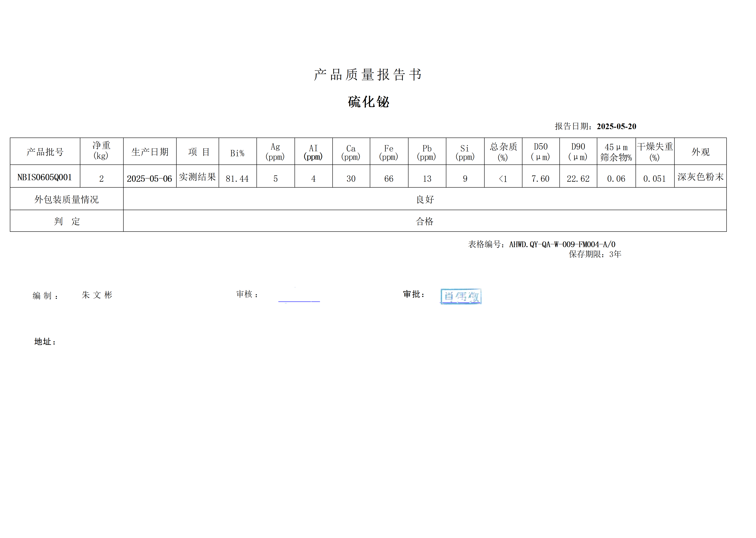The height and width of the screenshot is (538, 756).
Task: Select the author name 朱文彬
Action: [x=97, y=295]
